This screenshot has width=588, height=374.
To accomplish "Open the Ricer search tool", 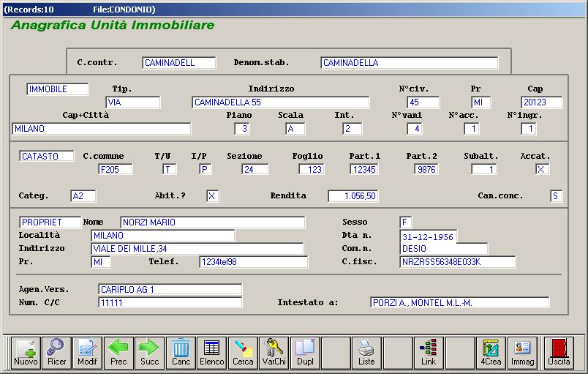I will [x=56, y=353].
